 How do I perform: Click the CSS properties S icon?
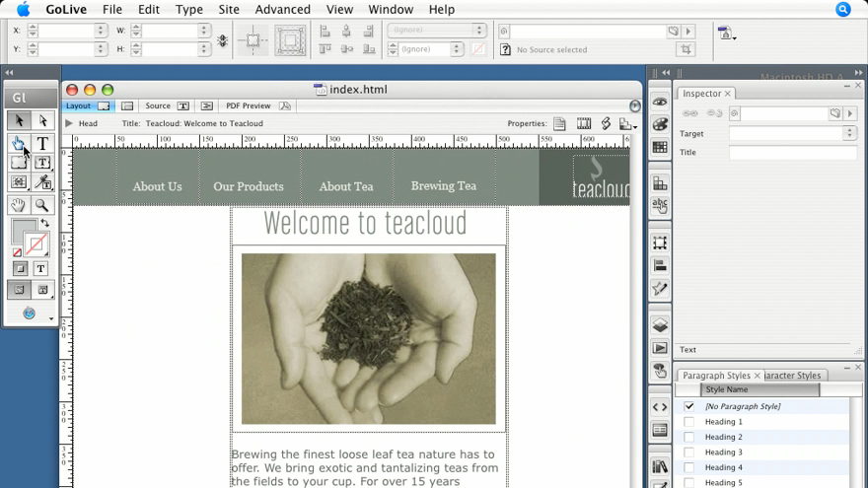[x=606, y=123]
